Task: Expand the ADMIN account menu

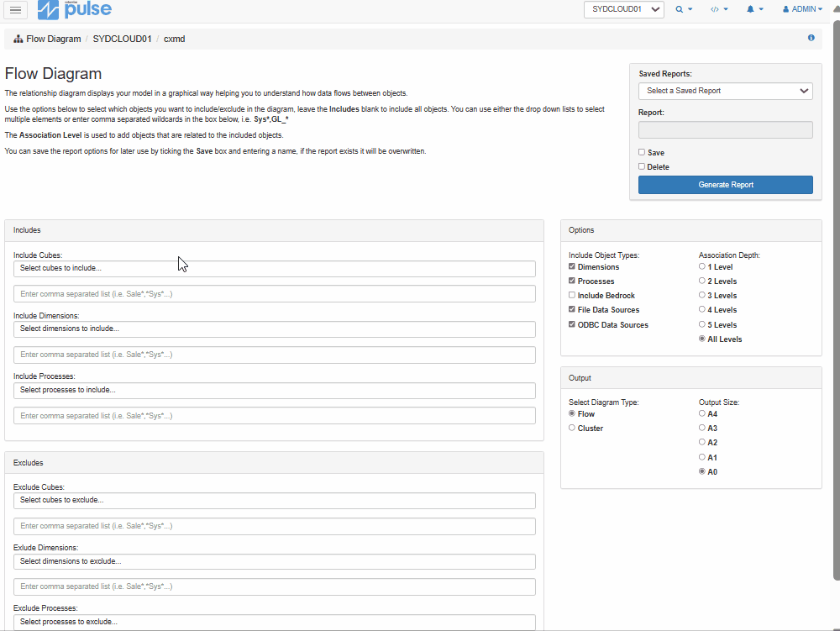Action: (802, 9)
